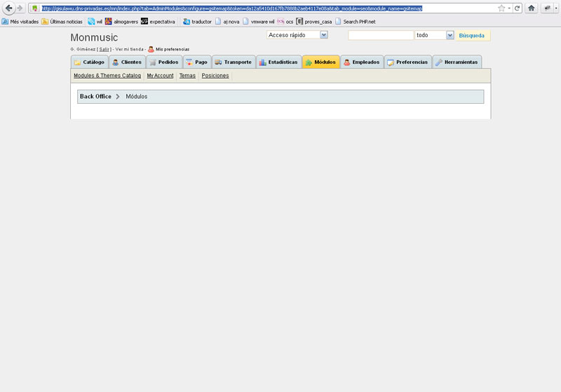Click the site identity icon in address bar
The height and width of the screenshot is (392, 561).
[x=34, y=8]
